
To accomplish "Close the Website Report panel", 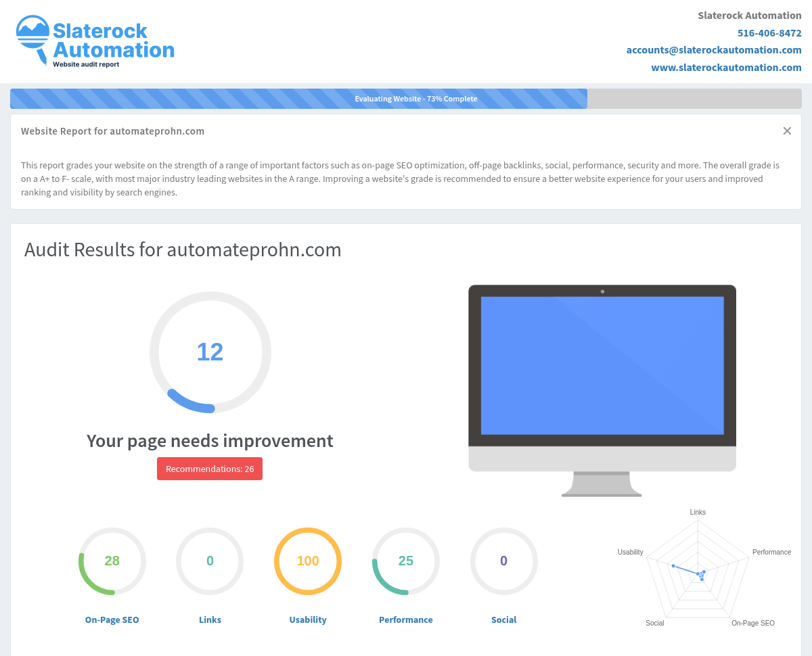I will pyautogui.click(x=787, y=131).
